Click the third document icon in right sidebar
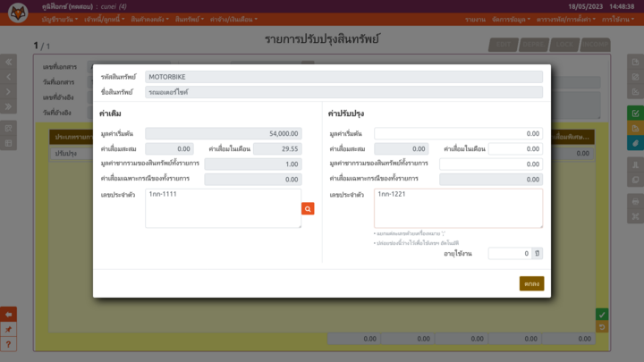This screenshot has height=362, width=644. tap(635, 91)
